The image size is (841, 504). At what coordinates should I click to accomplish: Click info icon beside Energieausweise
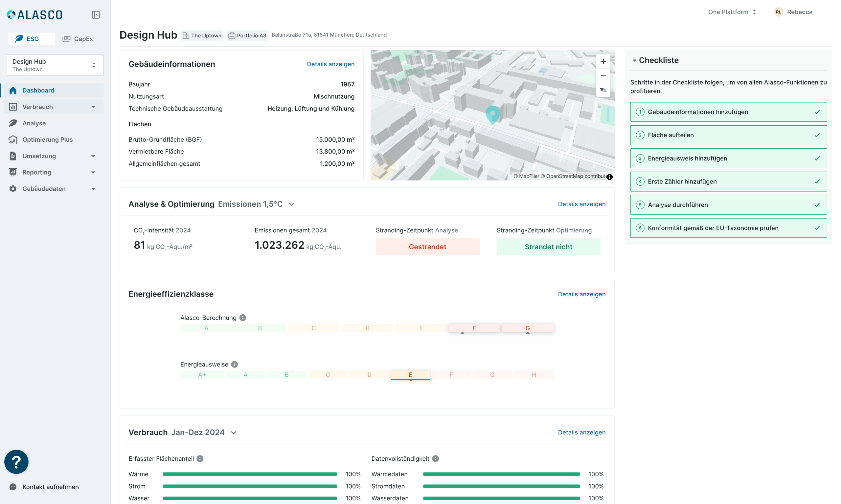pos(235,364)
